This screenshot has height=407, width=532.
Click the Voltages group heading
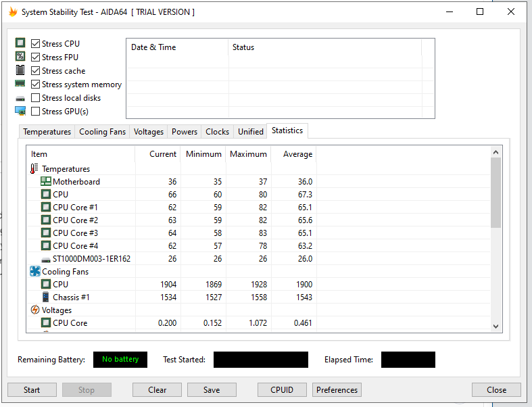pos(57,310)
